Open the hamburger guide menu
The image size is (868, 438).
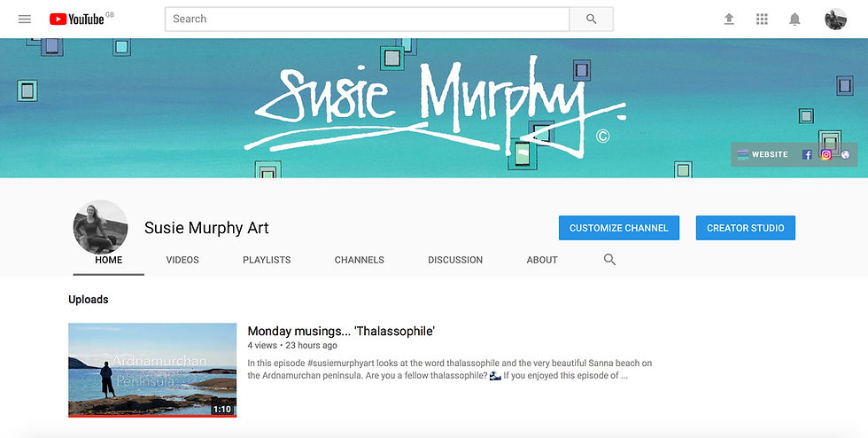pos(25,19)
